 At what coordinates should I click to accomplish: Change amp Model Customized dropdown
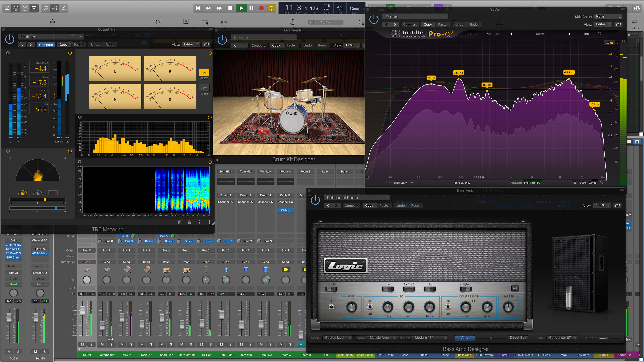pyautogui.click(x=337, y=338)
